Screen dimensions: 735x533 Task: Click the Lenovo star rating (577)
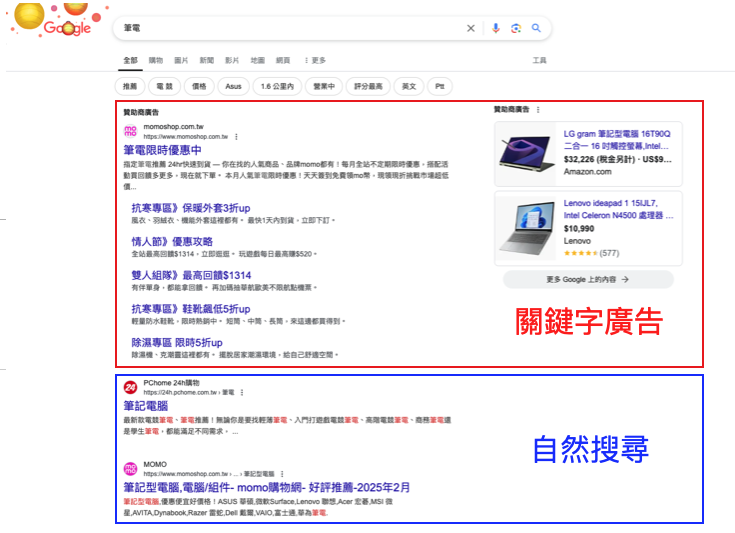tap(591, 253)
